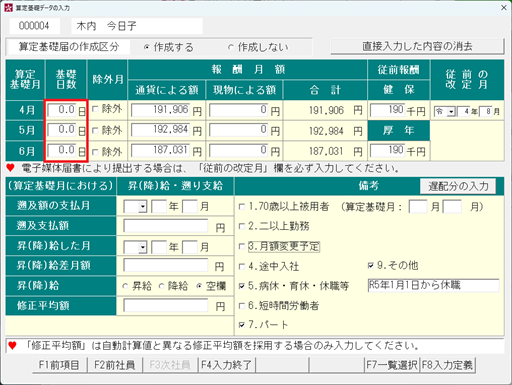Select the 作成しない radio button
The height and width of the screenshot is (385, 512).
[230, 47]
